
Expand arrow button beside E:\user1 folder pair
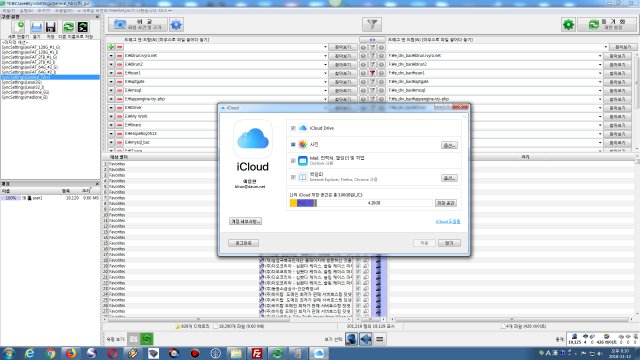point(111,73)
